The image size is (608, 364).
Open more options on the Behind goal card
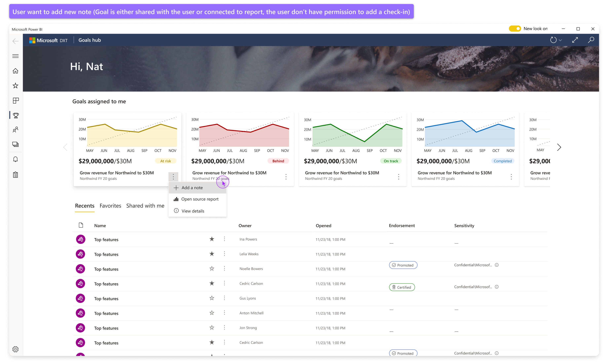click(x=286, y=177)
